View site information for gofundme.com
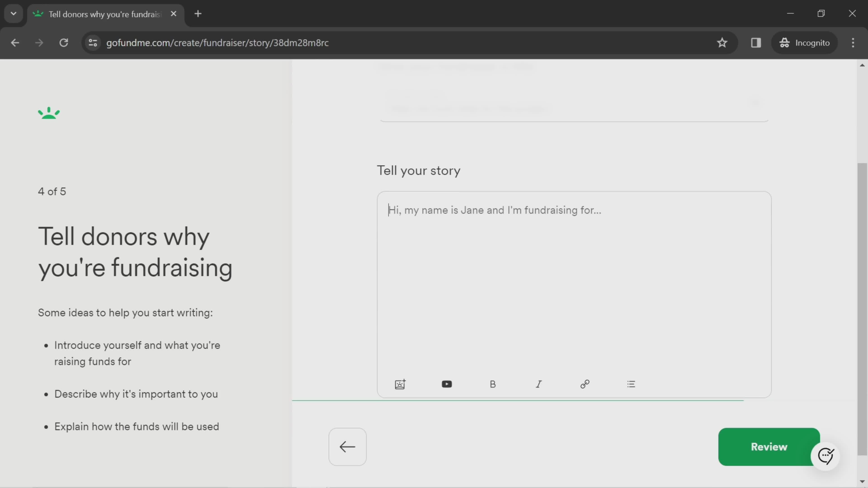 [x=93, y=43]
